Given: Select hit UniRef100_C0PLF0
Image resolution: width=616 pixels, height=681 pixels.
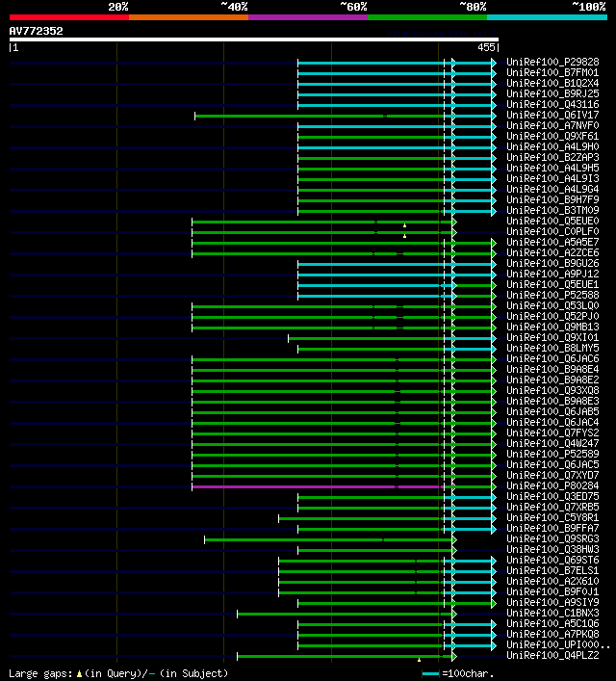Looking at the screenshot, I should pyautogui.click(x=552, y=231).
